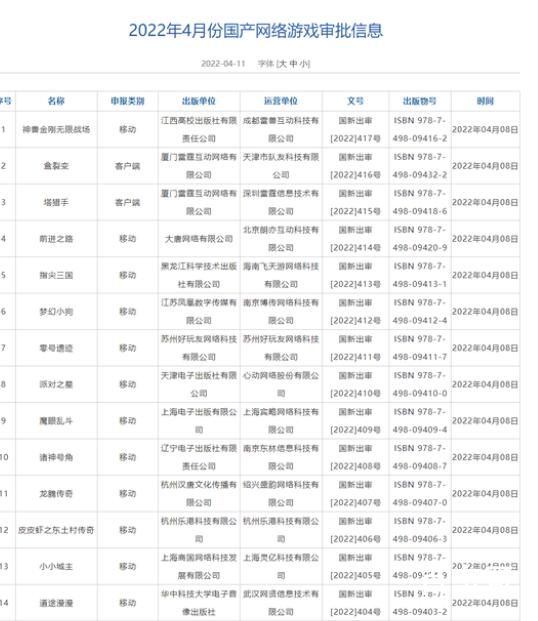Select the game name 魔眼乱斗
This screenshot has width=538, height=621.
click(56, 421)
